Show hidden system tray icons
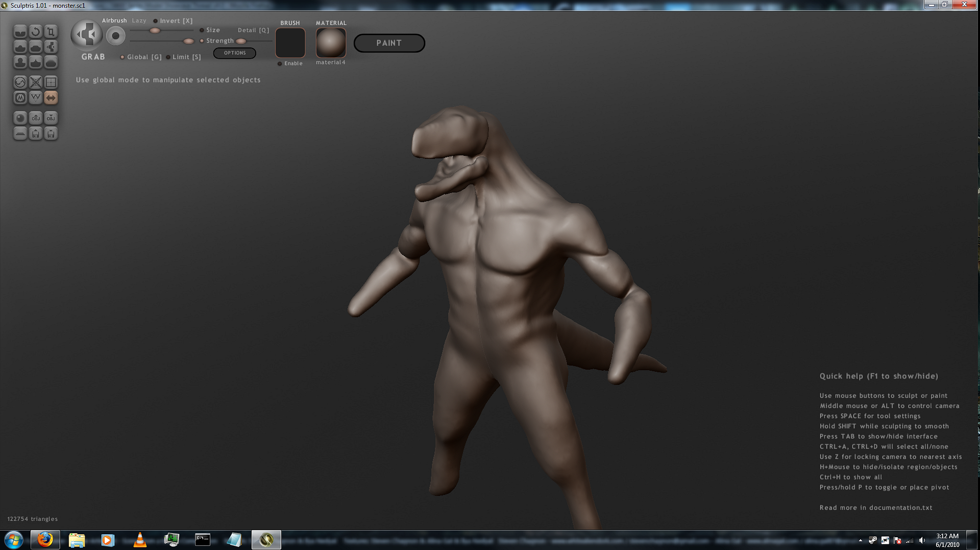980x550 pixels. pos(861,540)
